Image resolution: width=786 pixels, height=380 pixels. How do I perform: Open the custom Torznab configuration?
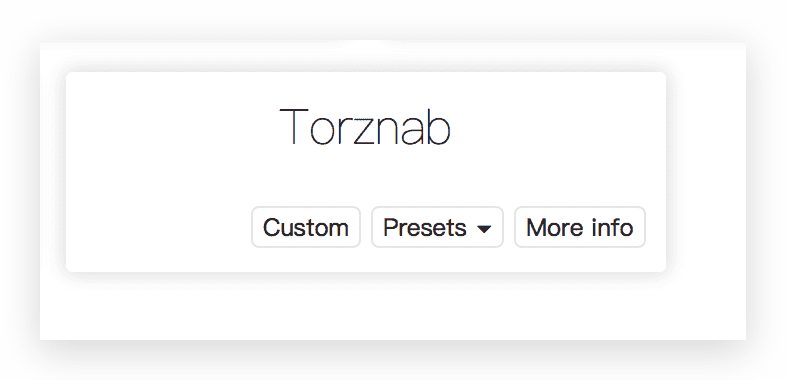306,227
